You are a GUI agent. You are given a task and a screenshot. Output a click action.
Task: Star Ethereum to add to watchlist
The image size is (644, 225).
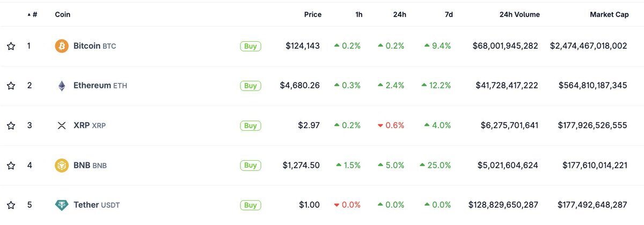click(11, 86)
